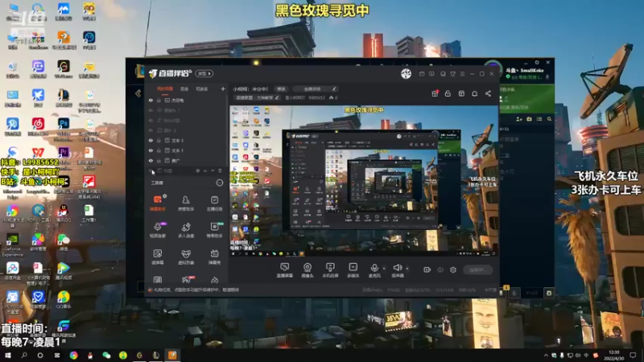
Task: Open the 弹幕助手 tool in the toolbox
Action: click(157, 203)
